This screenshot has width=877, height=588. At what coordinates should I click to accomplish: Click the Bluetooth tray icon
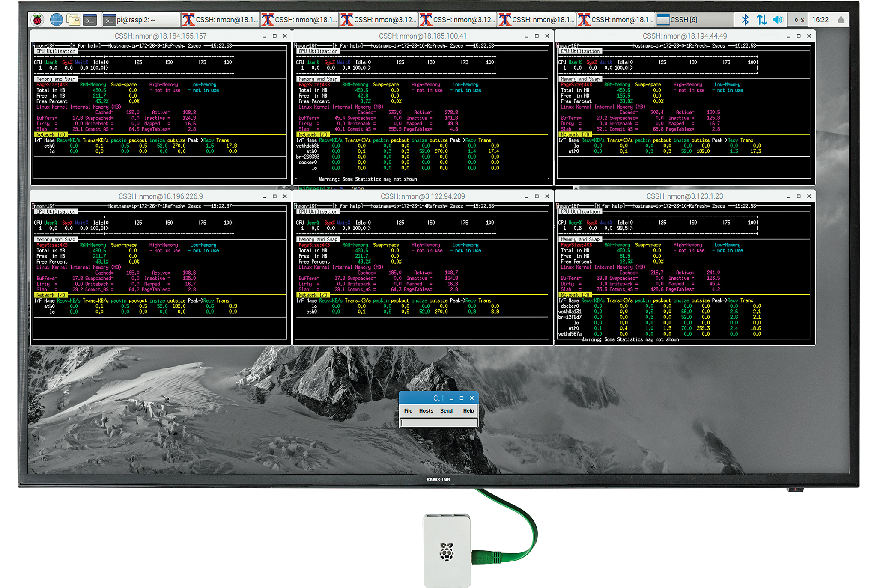pos(745,20)
